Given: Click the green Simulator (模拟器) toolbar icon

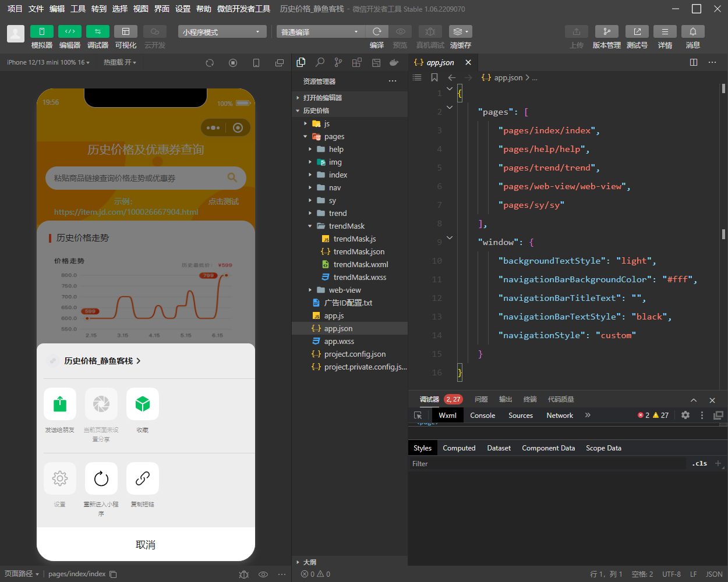Looking at the screenshot, I should [x=41, y=31].
